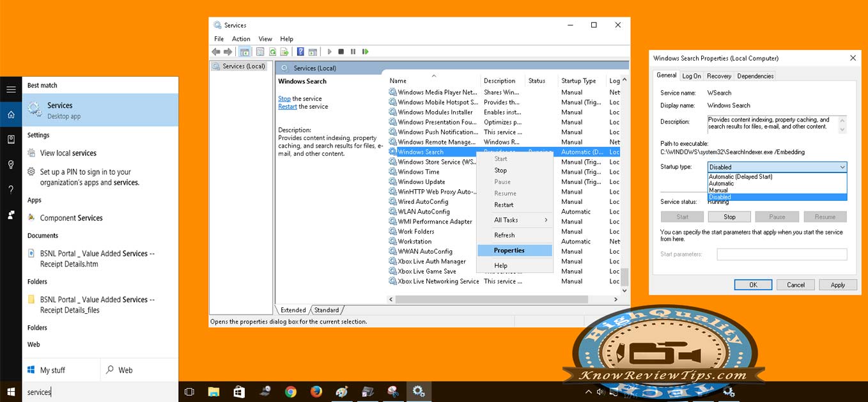The height and width of the screenshot is (402, 868).
Task: Toggle the console tree visibility
Action: coord(245,52)
